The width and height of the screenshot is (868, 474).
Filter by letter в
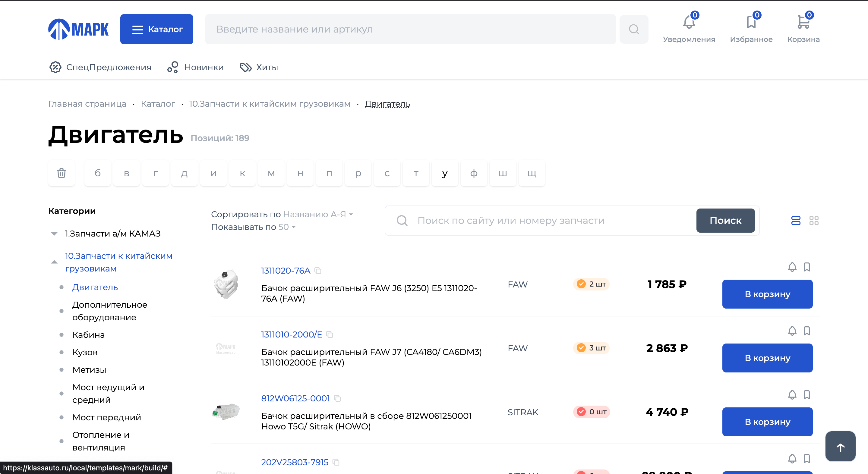(127, 173)
